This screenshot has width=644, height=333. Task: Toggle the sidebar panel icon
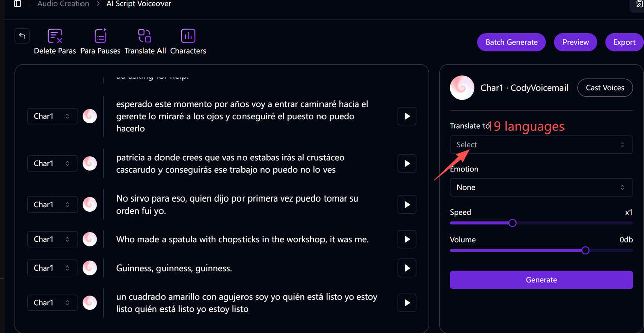(18, 4)
